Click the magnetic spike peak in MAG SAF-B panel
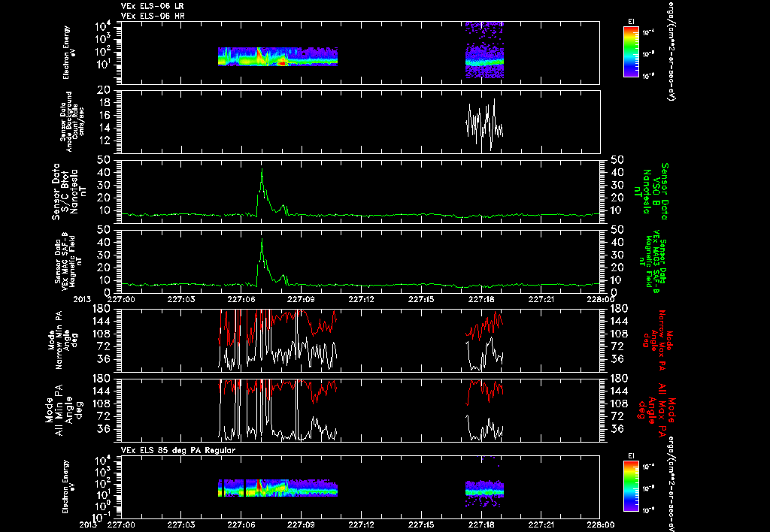 click(262, 239)
